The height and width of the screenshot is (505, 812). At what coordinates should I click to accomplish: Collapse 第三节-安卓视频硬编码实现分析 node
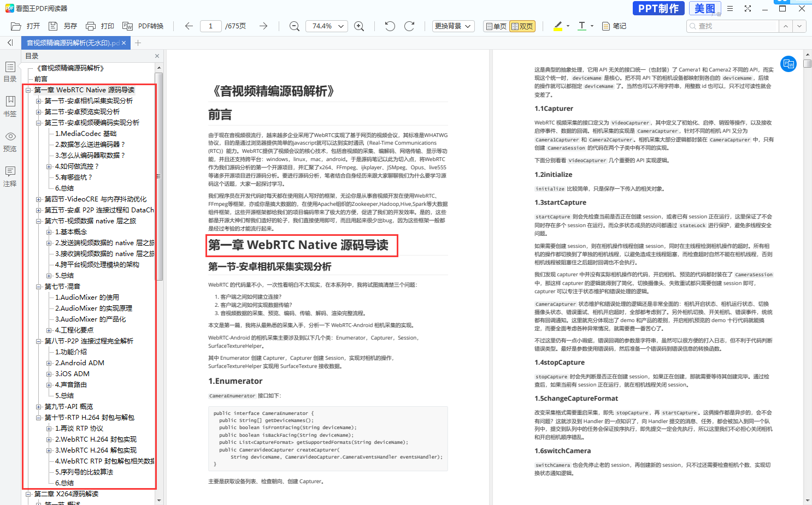39,123
